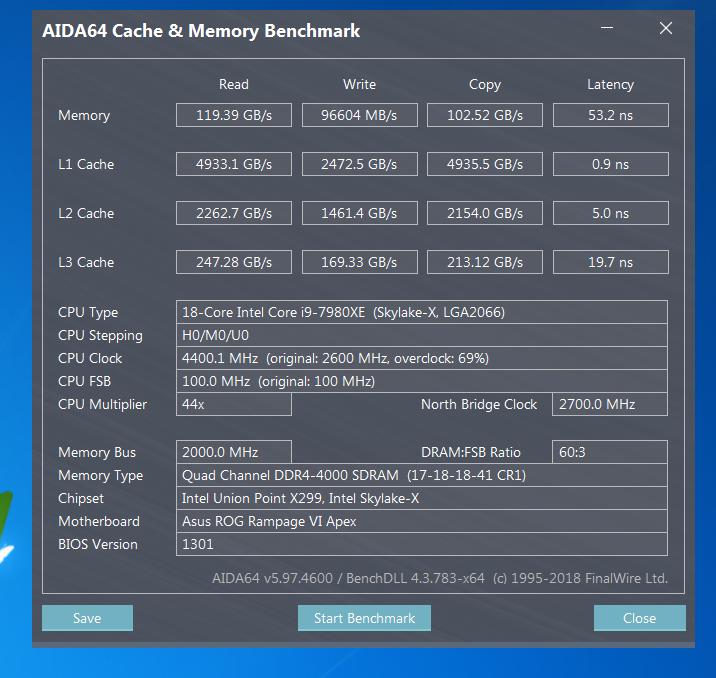The height and width of the screenshot is (678, 716).
Task: Click the Read column header
Action: 234,84
